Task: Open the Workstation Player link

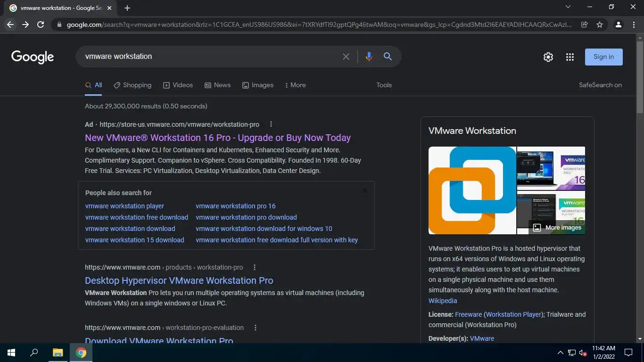Action: (x=513, y=314)
